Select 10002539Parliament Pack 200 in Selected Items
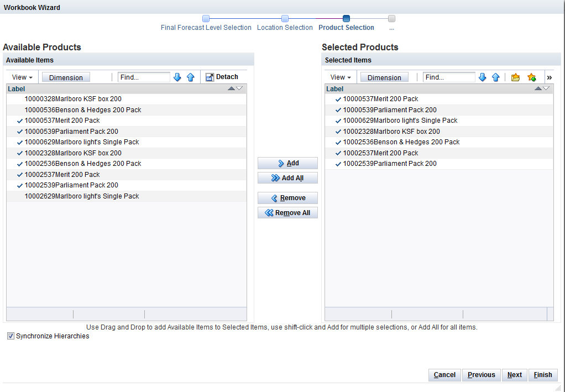Image resolution: width=565 pixels, height=392 pixels. coord(439,164)
